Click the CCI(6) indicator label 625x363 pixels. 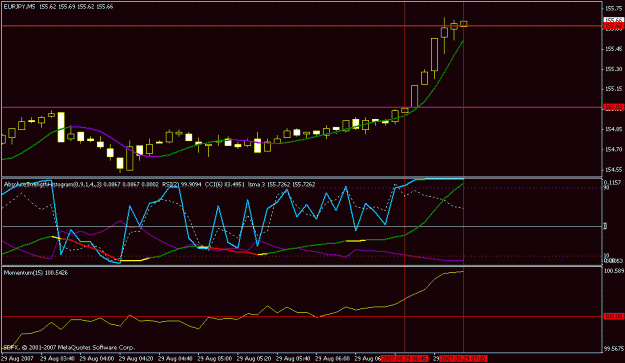point(224,184)
